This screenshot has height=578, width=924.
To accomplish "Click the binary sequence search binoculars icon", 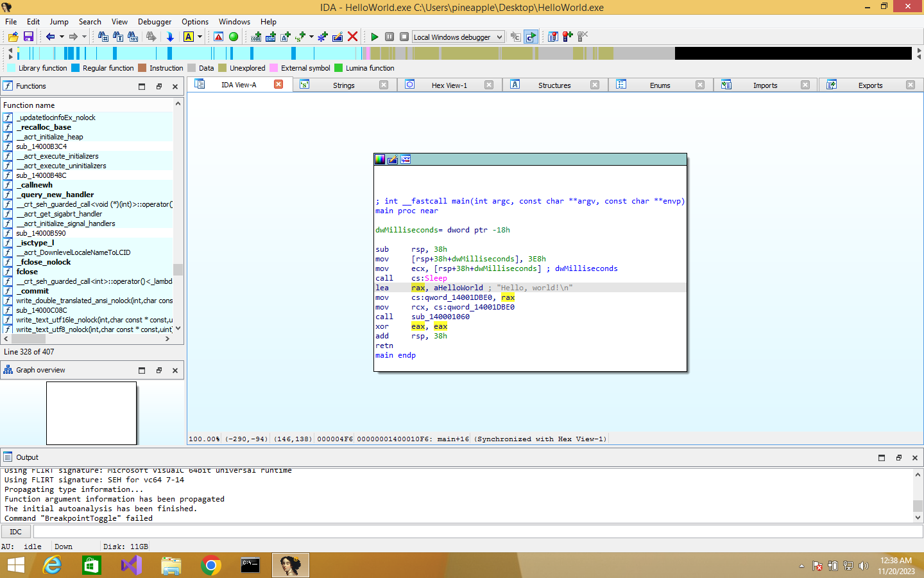I will pyautogui.click(x=133, y=37).
